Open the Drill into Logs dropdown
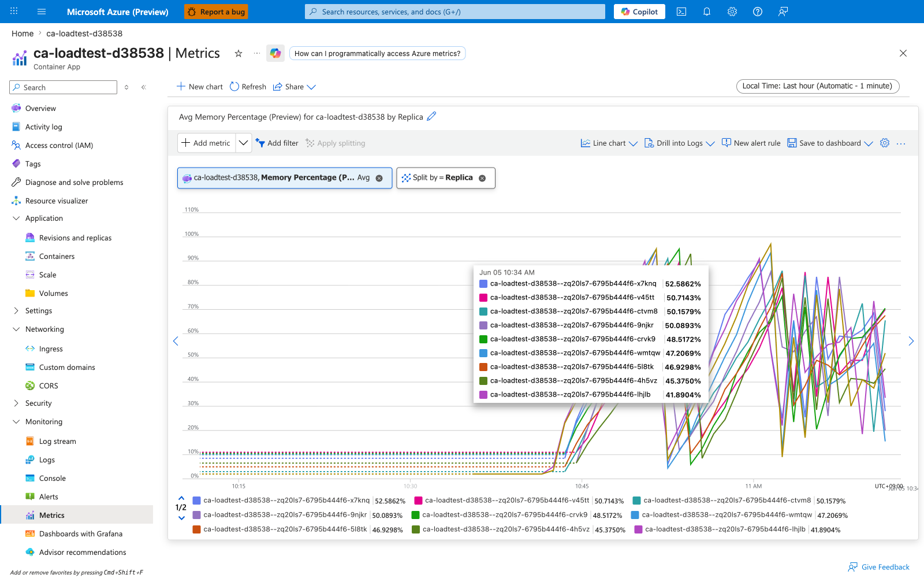Viewport: 924px width, 578px height. pyautogui.click(x=680, y=143)
